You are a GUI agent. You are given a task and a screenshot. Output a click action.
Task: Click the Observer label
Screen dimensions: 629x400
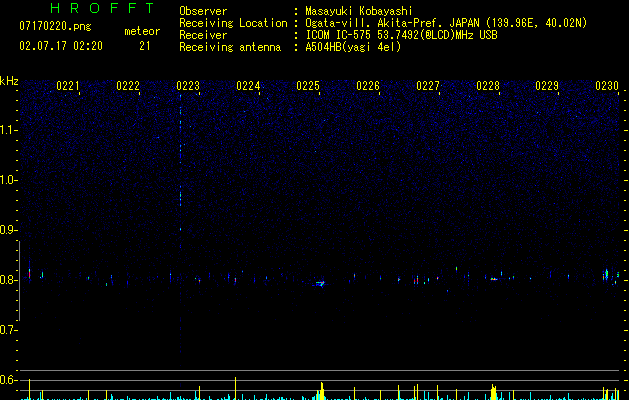[x=203, y=11]
